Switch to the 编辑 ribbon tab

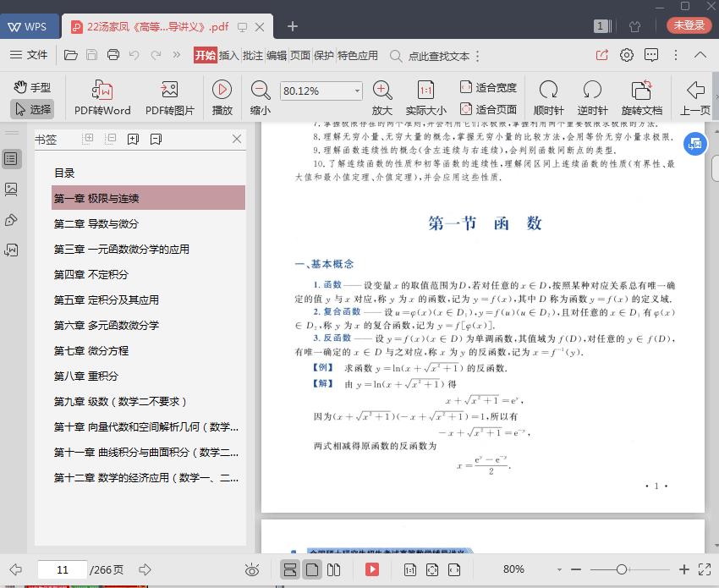coord(277,56)
